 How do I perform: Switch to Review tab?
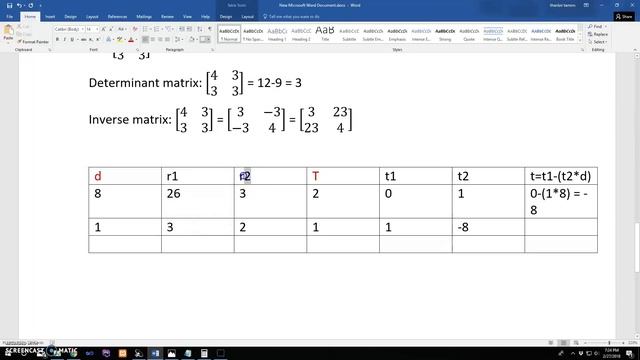(x=167, y=17)
